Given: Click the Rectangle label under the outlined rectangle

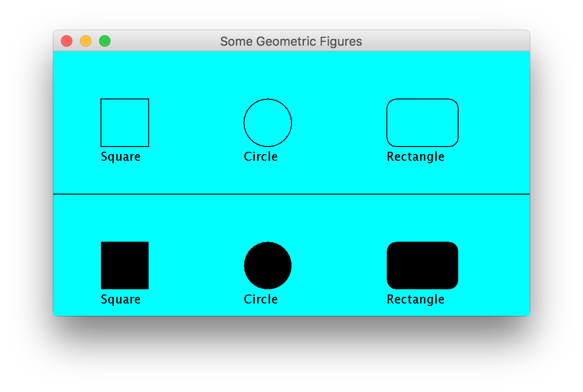Looking at the screenshot, I should click(415, 157).
